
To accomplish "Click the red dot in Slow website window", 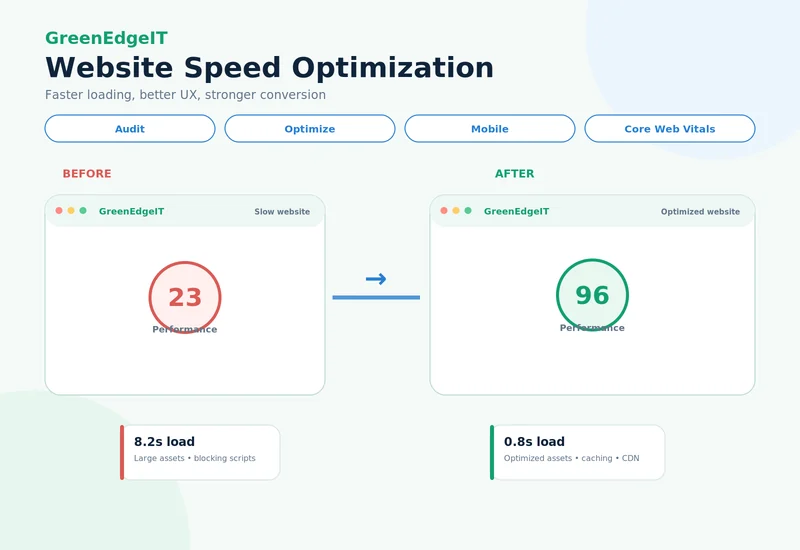I will click(x=59, y=211).
